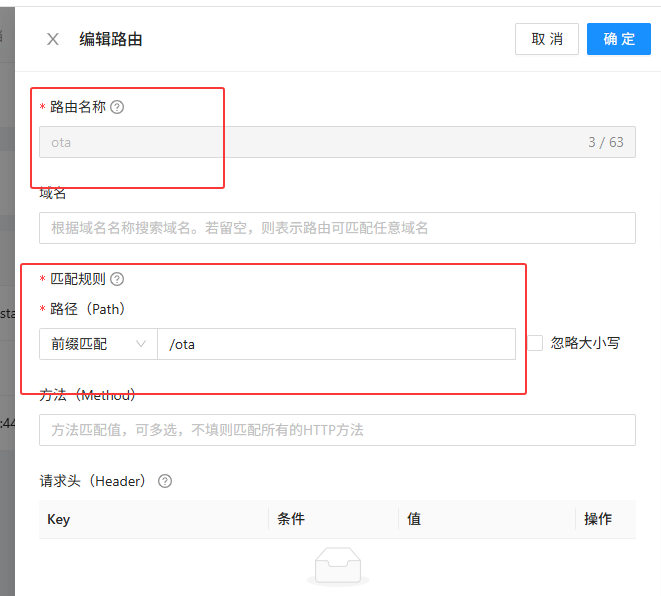This screenshot has width=661, height=596.
Task: Enable the 忽略大小写 checkbox
Action: 535,343
